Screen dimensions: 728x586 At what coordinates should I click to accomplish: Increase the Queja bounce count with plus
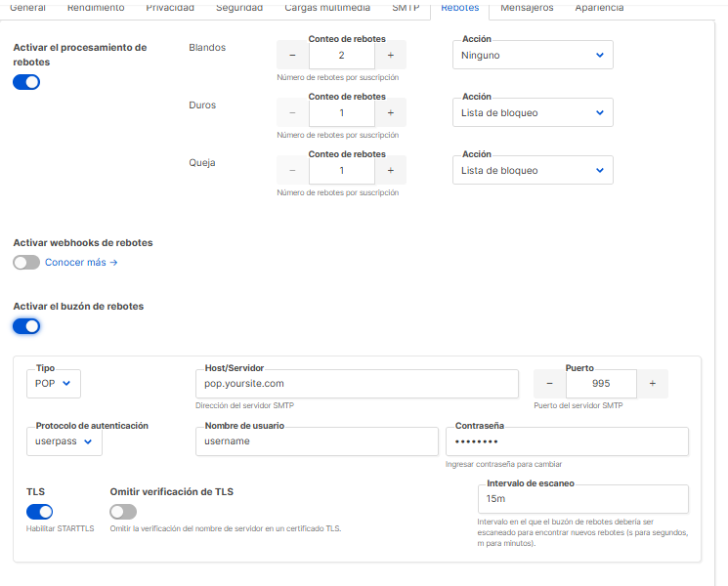pyautogui.click(x=390, y=171)
